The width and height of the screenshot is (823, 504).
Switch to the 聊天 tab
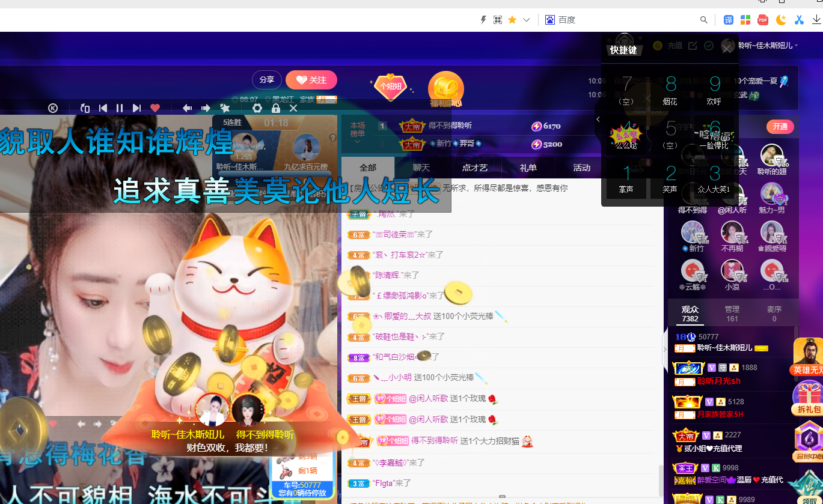[x=421, y=168]
